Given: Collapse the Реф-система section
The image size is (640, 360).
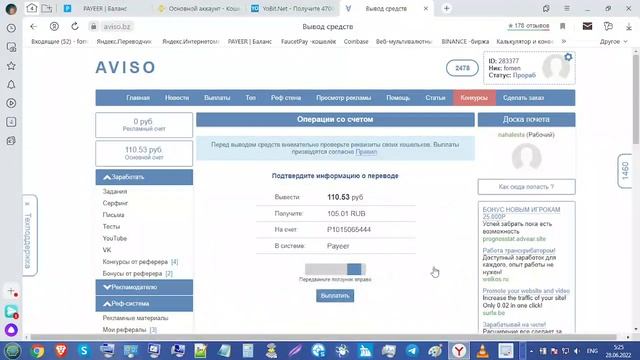Looking at the screenshot, I should (x=144, y=304).
